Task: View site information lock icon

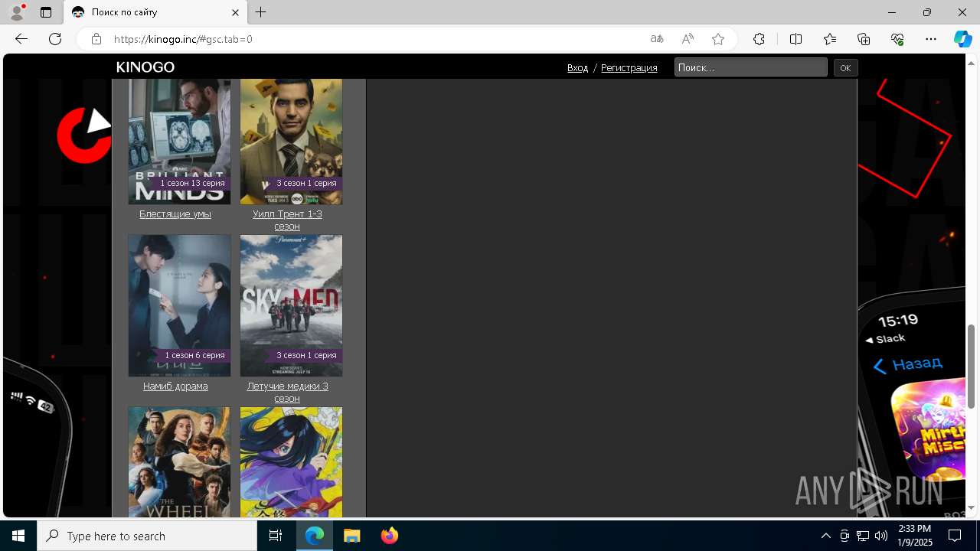Action: coord(96,39)
